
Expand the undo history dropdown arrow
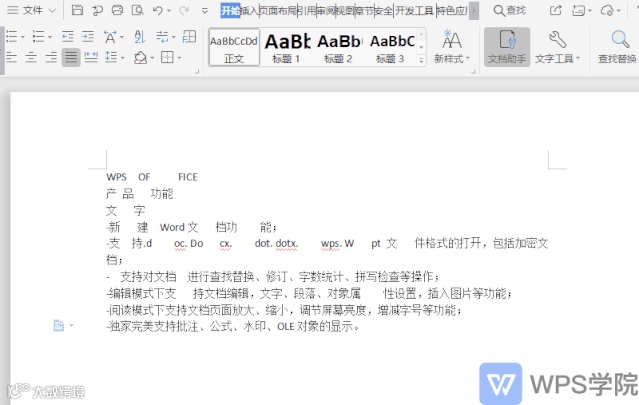tap(169, 11)
